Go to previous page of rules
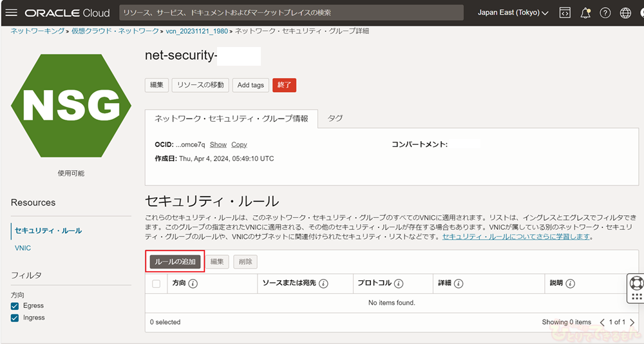 coord(603,322)
